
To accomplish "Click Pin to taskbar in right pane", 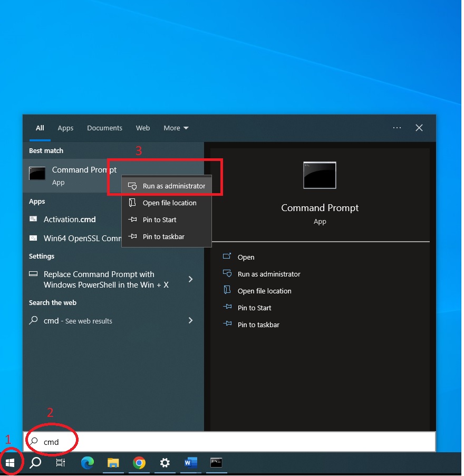I will tap(258, 325).
